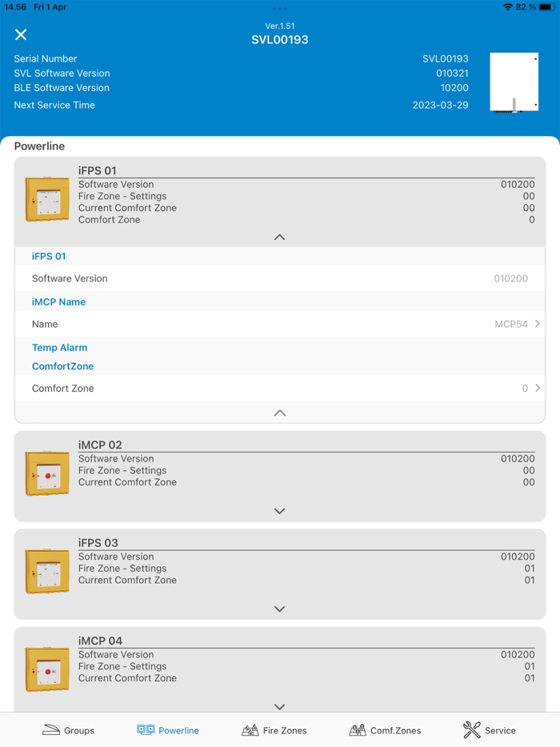
Task: Tap the Wi-Fi status icon
Action: pos(508,7)
